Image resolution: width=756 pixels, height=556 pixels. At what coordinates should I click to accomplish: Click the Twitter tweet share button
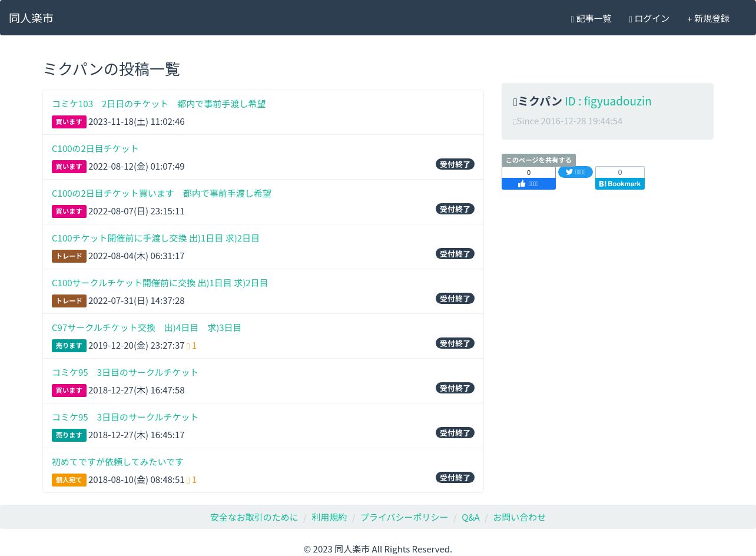tap(575, 172)
